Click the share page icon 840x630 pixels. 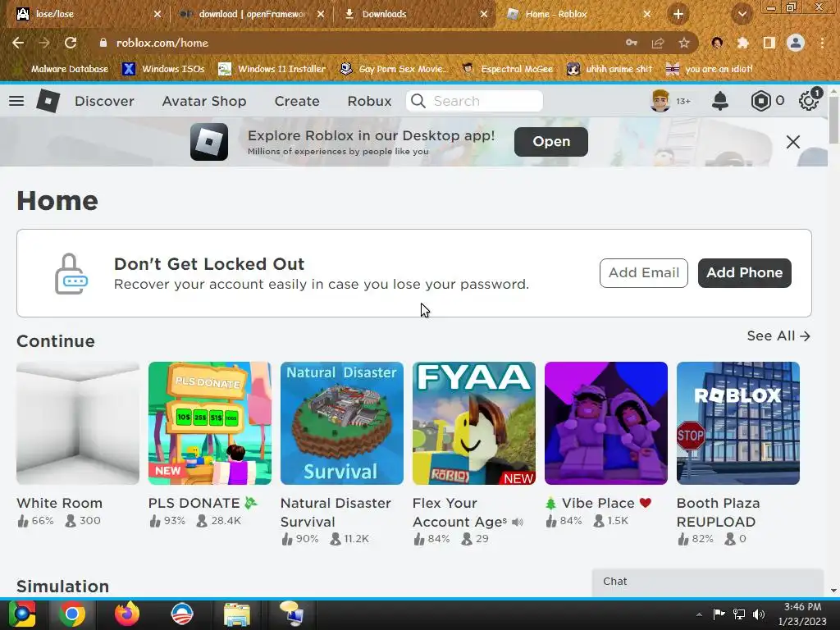[x=657, y=43]
